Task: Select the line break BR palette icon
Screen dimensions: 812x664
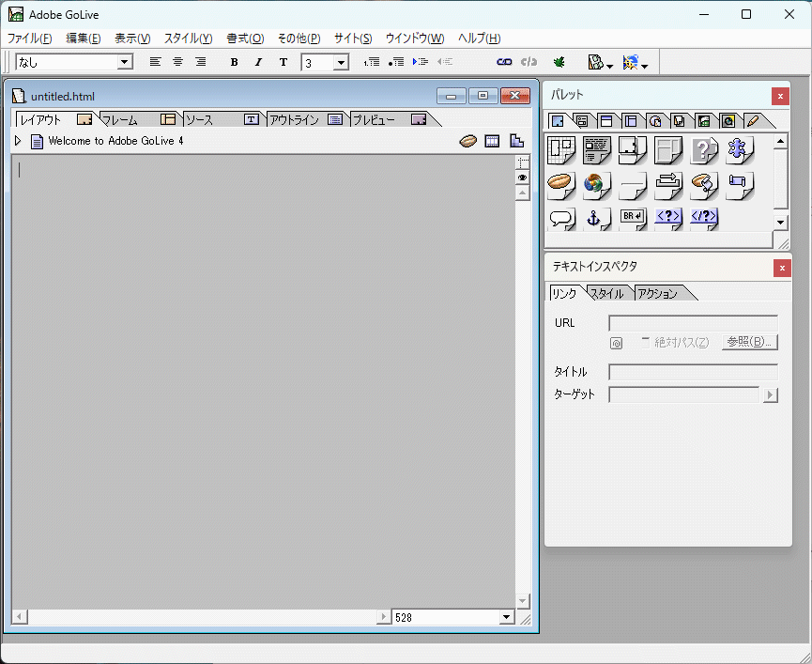Action: pyautogui.click(x=632, y=218)
